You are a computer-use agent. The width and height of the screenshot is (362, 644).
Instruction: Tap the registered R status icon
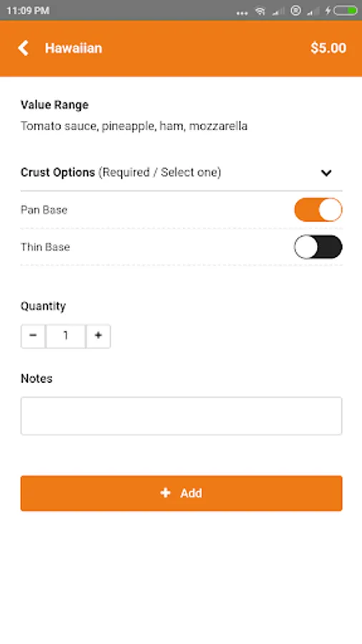tap(295, 11)
